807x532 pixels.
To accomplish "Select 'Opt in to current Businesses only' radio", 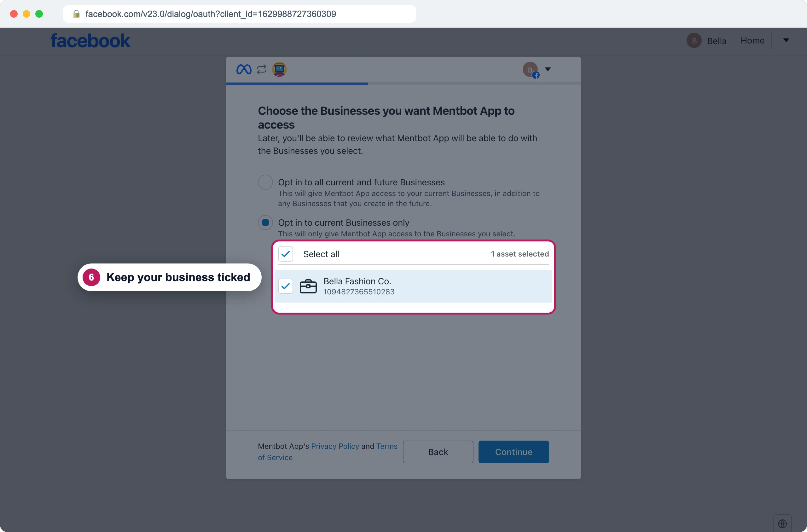I will pyautogui.click(x=265, y=223).
